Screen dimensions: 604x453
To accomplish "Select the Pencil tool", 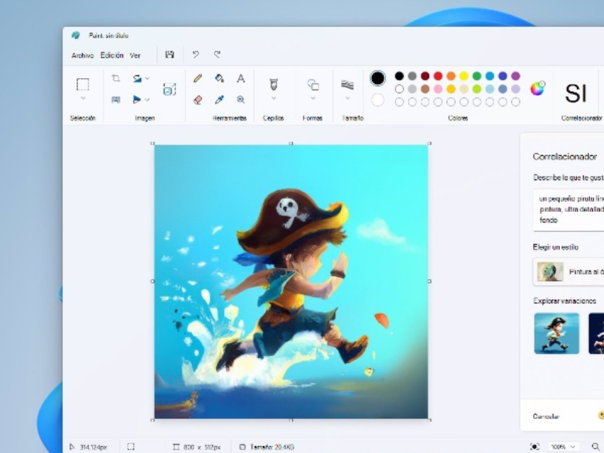I will click(x=198, y=79).
